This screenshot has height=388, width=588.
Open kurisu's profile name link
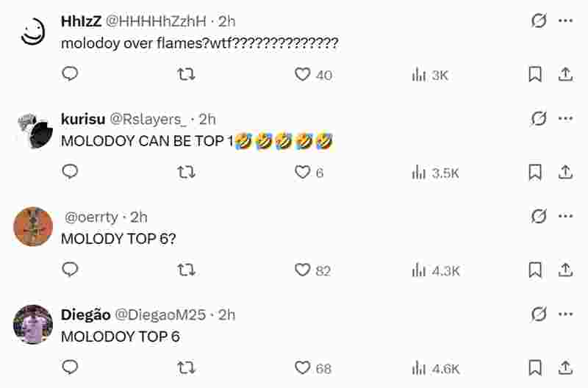(83, 119)
